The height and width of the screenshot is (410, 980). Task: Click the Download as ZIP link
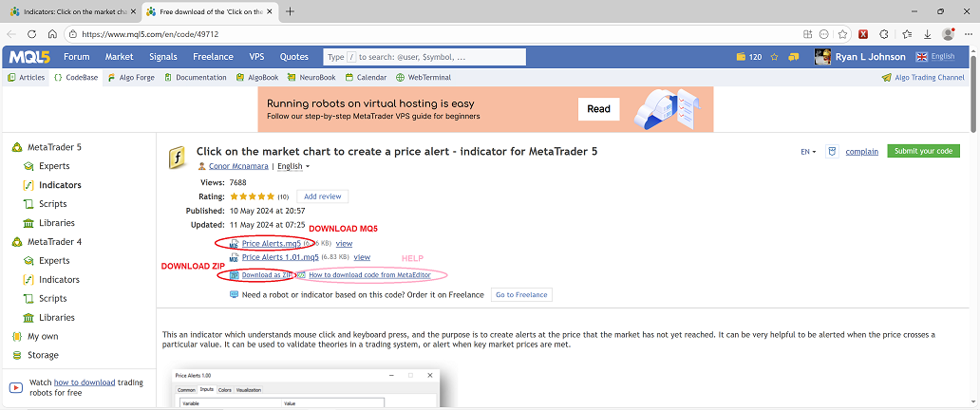[x=267, y=275]
